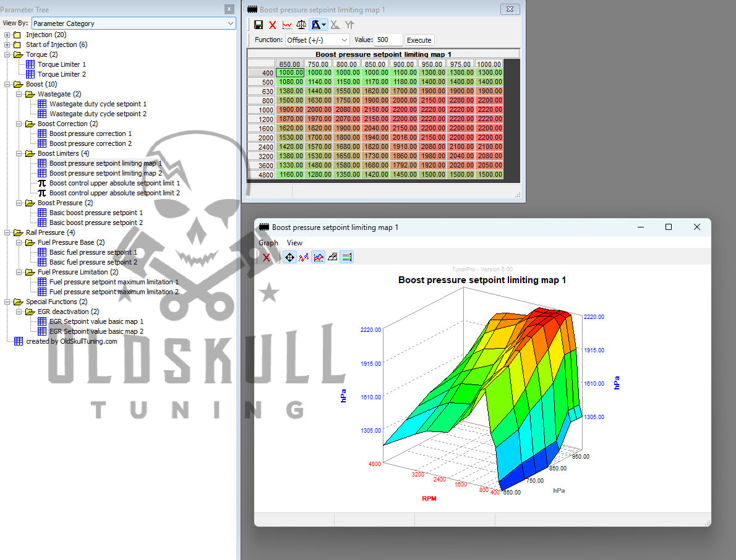Screen dimensions: 736x560
Task: Open the Function dropdown showing Offset (+/-)
Action: click(317, 40)
